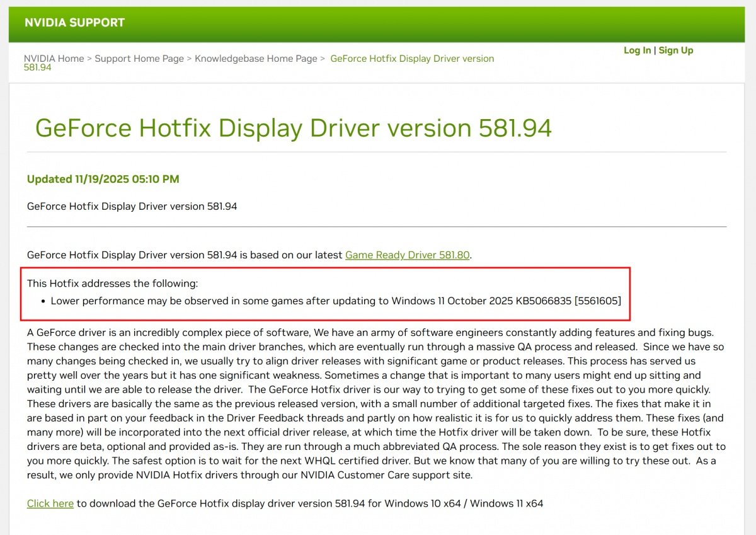Screen dimensions: 756x535
Task: Click the Updated 11/19/2025 05:10 PM timestamp
Action: click(x=103, y=179)
